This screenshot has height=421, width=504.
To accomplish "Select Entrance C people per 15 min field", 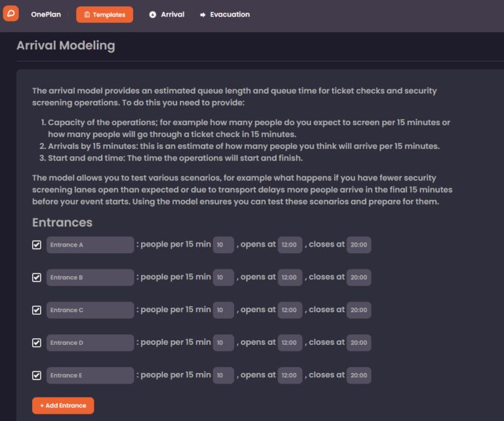I will point(223,310).
